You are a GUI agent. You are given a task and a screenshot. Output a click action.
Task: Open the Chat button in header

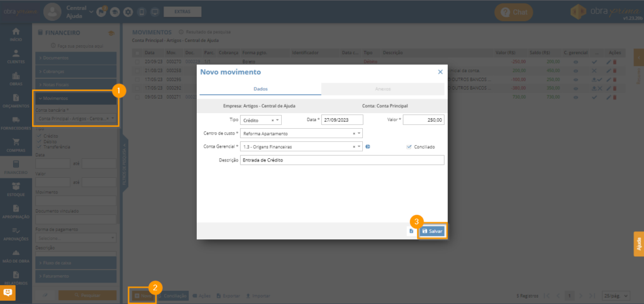514,13
